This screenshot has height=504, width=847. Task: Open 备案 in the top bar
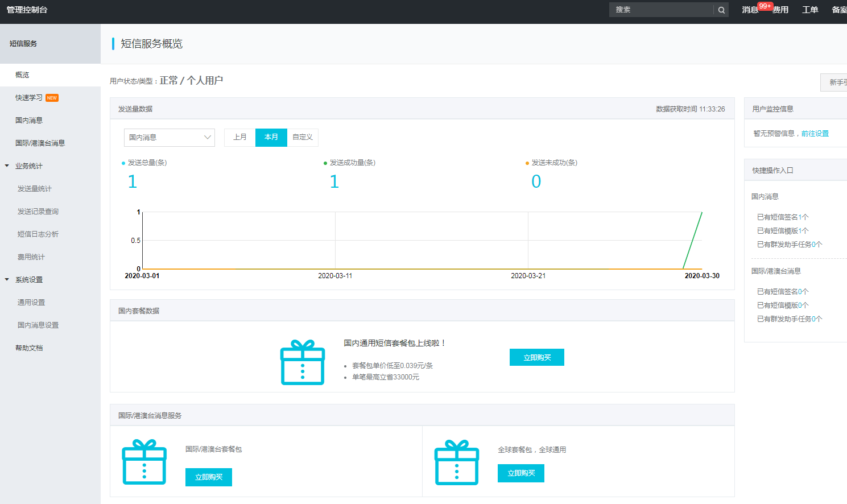click(839, 10)
